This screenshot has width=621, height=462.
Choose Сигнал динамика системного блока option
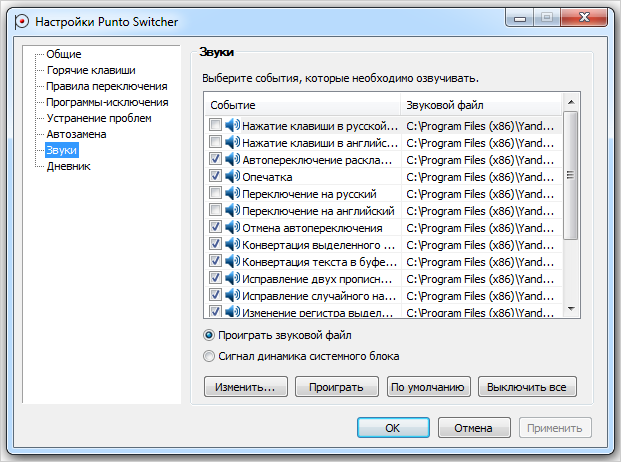(209, 355)
